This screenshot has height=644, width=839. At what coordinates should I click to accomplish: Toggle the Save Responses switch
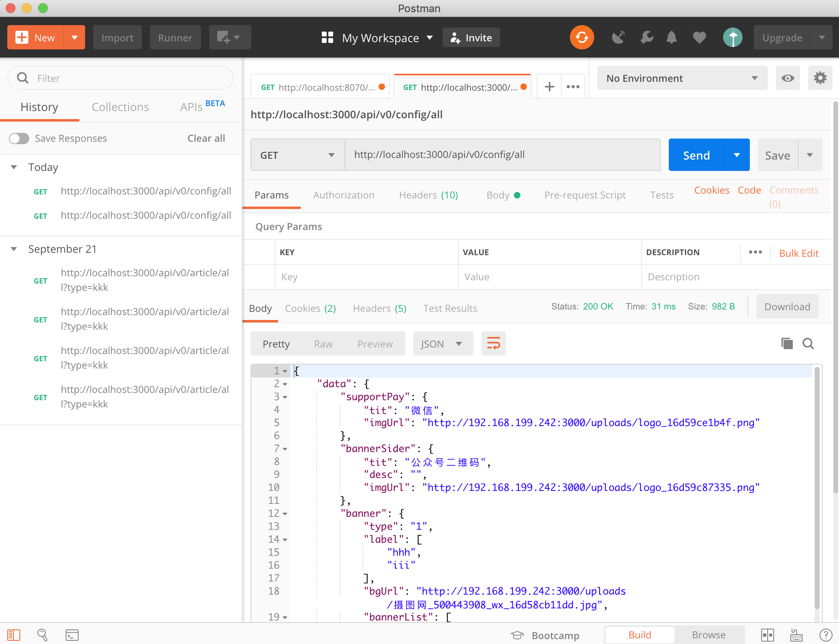tap(19, 139)
